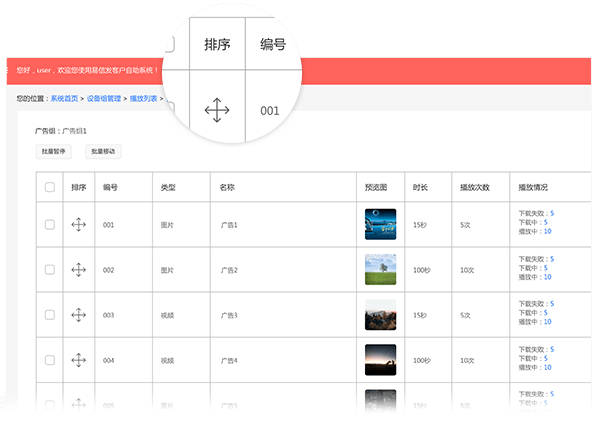Go to 设备组管理 in breadcrumb
594x434 pixels.
[104, 98]
